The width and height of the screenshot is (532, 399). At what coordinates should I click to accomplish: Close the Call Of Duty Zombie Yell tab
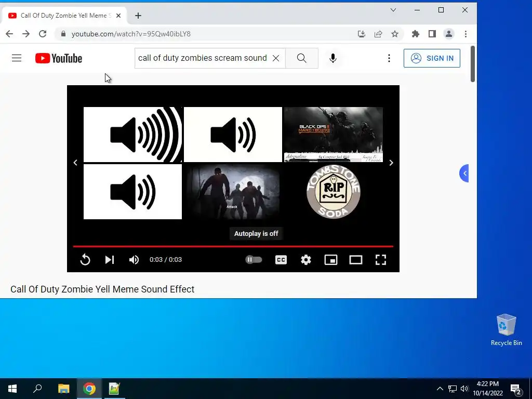[118, 16]
